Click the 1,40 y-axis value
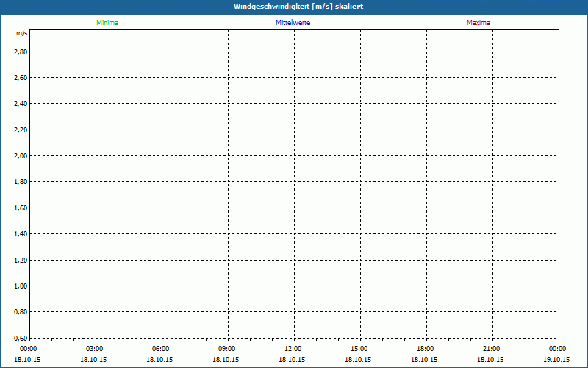588x368 pixels. [21, 234]
